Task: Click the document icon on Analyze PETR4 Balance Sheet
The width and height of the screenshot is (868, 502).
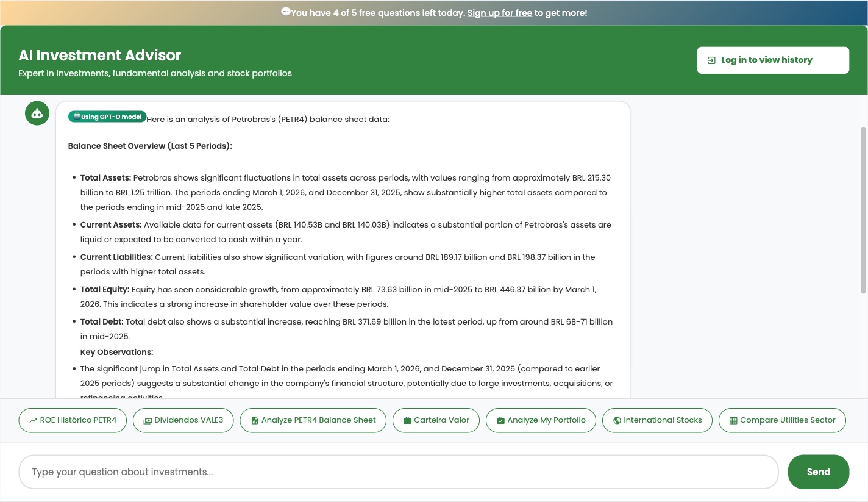Action: (x=255, y=420)
